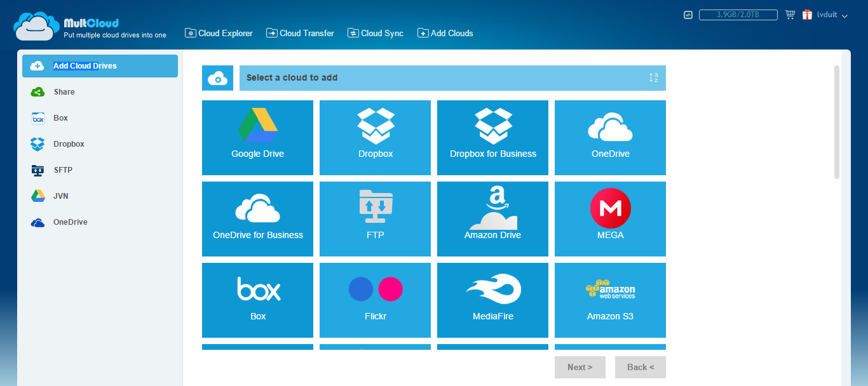Open Cloud Explorer
The width and height of the screenshot is (868, 386).
219,33
